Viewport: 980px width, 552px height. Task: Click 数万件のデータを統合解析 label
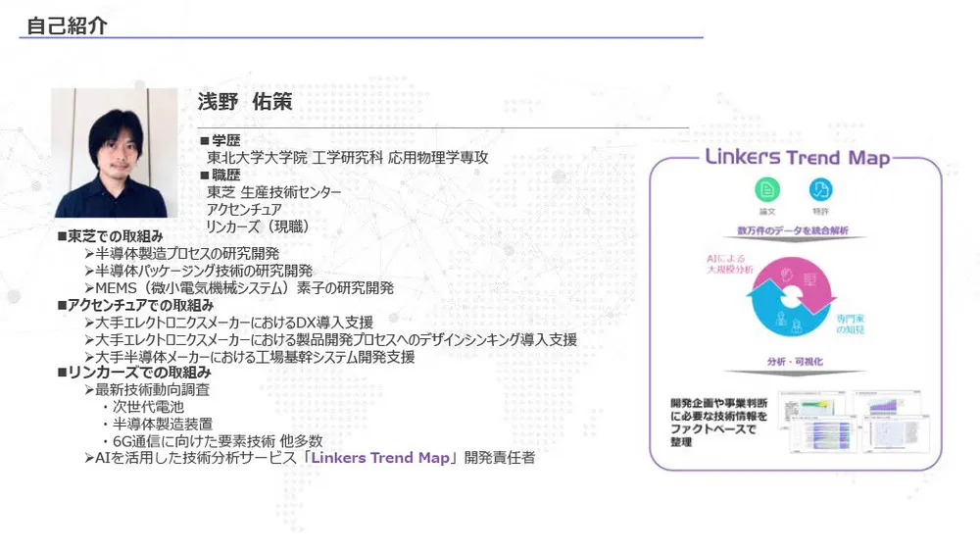pos(793,230)
